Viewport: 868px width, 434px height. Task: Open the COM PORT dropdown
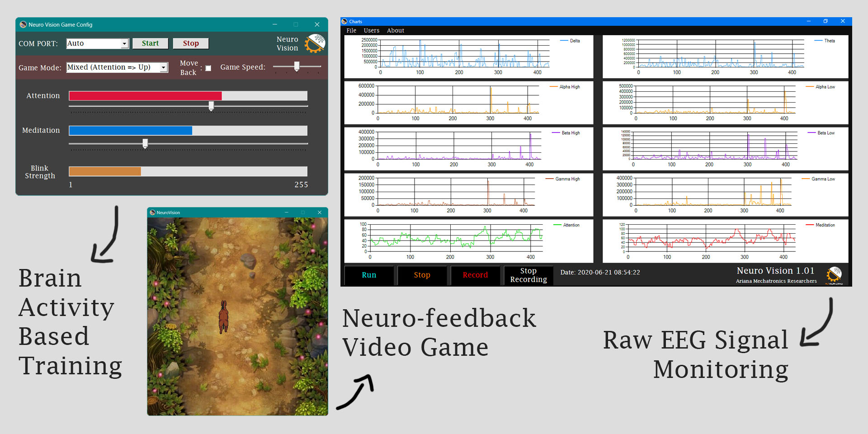click(x=124, y=44)
